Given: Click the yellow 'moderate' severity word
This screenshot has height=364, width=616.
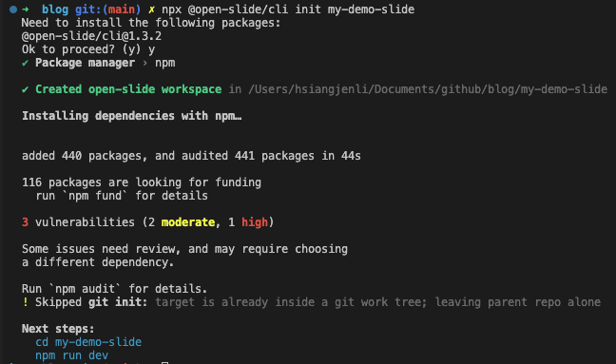Looking at the screenshot, I should click(x=188, y=222).
